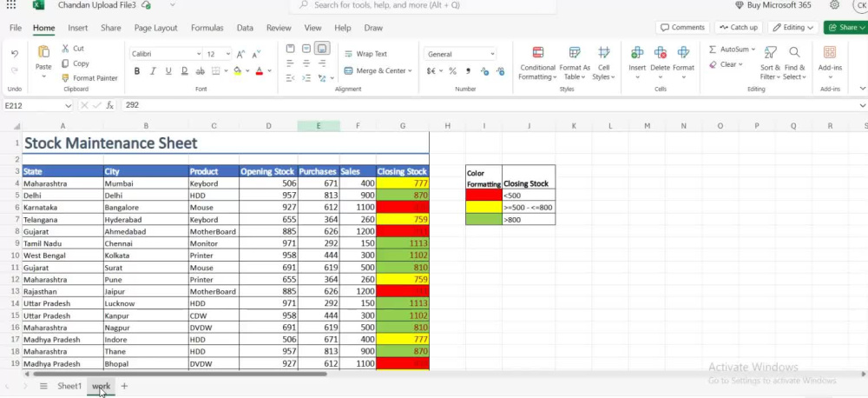Screen dimensions: 868x398
Task: Increase indent of cell contents
Action: pos(306,78)
